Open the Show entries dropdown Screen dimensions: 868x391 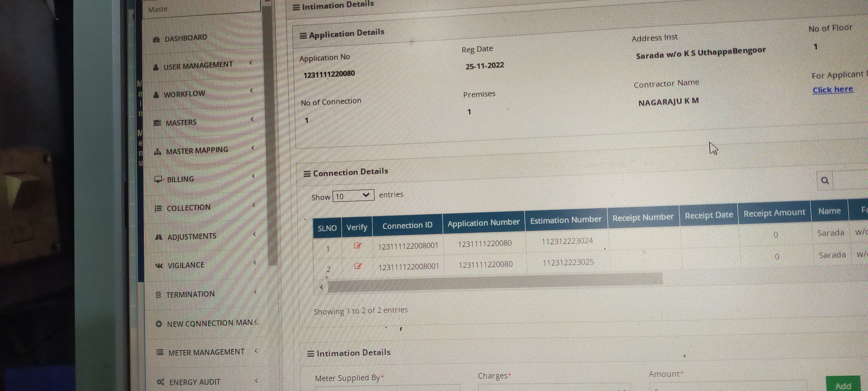click(x=353, y=196)
